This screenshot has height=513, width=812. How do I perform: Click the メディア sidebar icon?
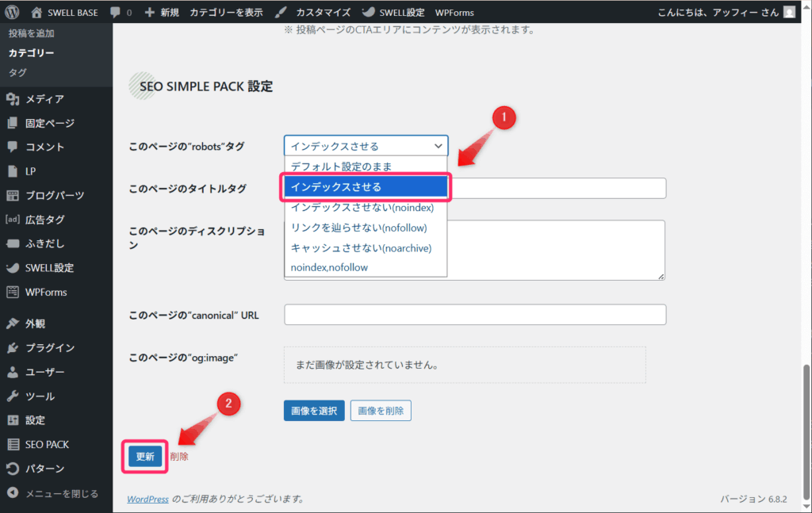[x=13, y=99]
